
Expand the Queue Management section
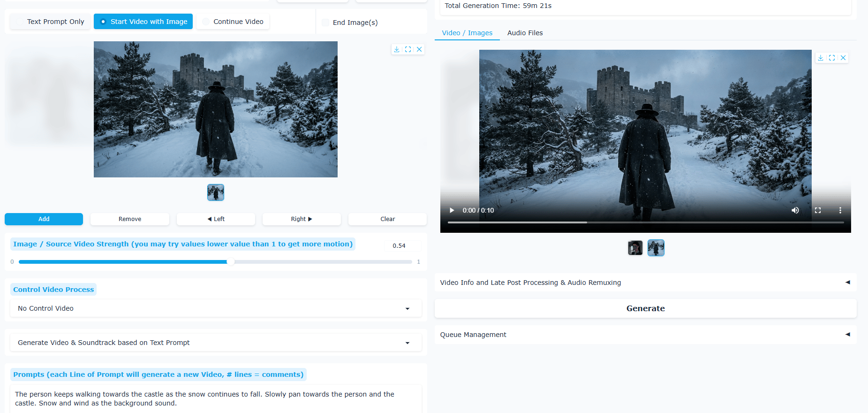tap(645, 335)
